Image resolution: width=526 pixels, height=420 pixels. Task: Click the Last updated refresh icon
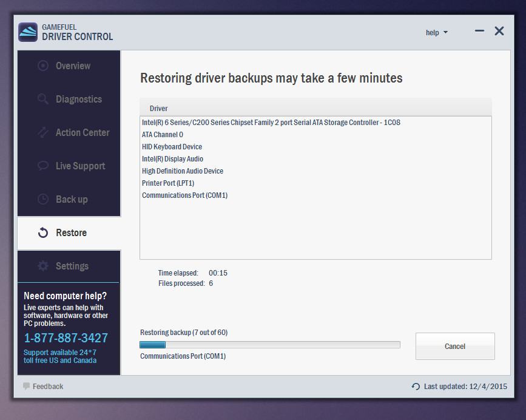(x=416, y=387)
